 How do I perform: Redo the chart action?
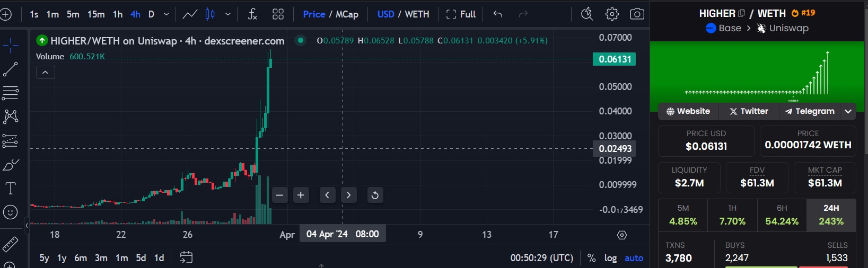523,14
